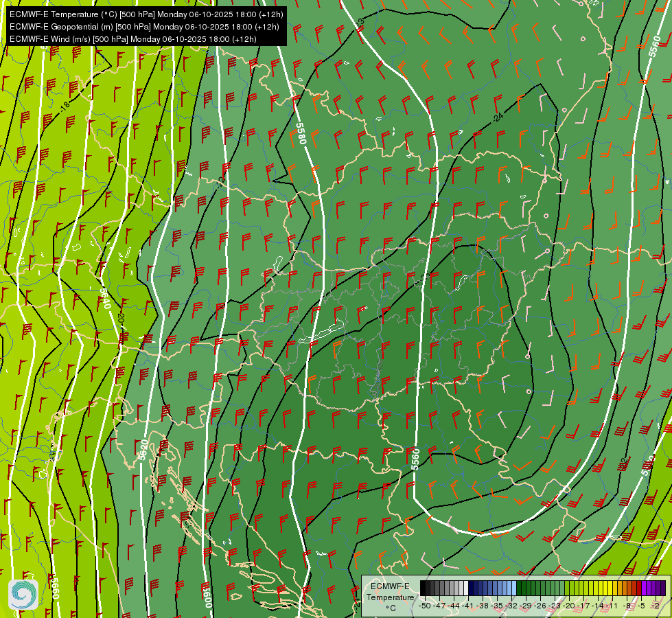Click the -38 legend tick label

click(483, 606)
